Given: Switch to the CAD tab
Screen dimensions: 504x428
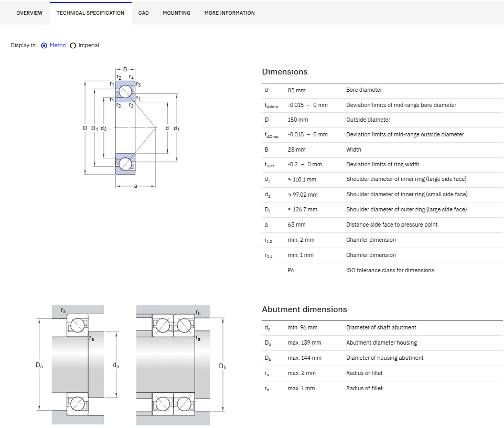Looking at the screenshot, I should [x=143, y=13].
